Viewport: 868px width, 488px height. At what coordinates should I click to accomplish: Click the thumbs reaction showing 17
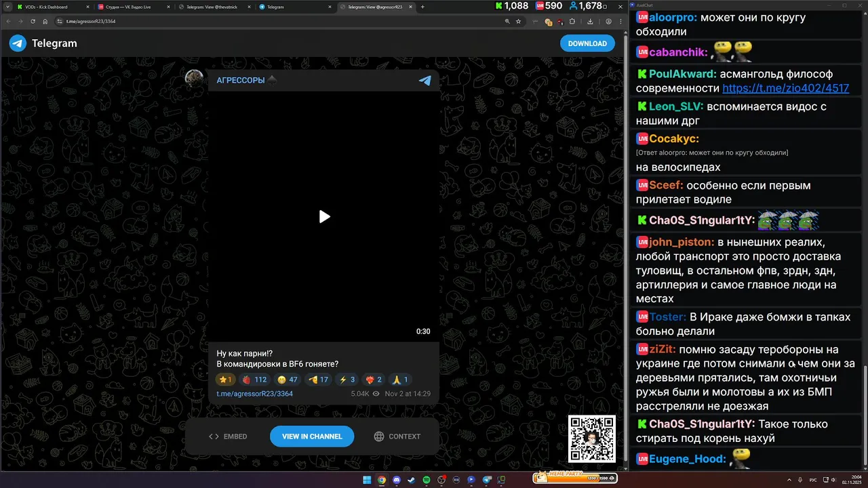click(318, 380)
